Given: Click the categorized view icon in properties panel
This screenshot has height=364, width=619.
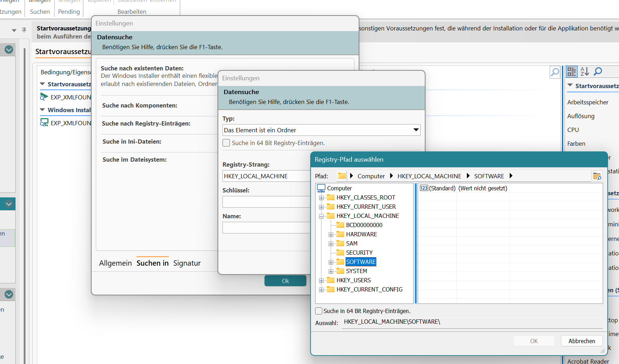Looking at the screenshot, I should coord(572,71).
